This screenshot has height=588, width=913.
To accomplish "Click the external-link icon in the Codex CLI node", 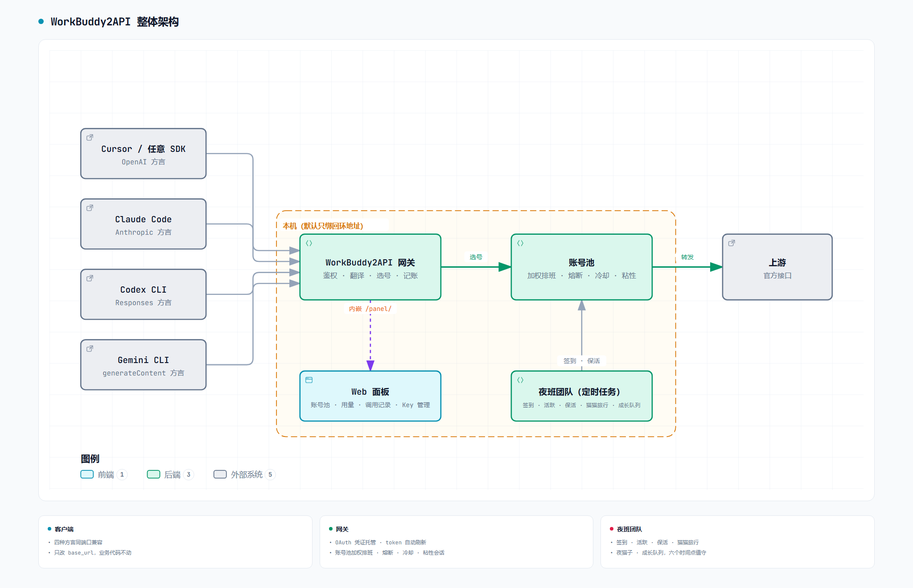I will [x=90, y=278].
